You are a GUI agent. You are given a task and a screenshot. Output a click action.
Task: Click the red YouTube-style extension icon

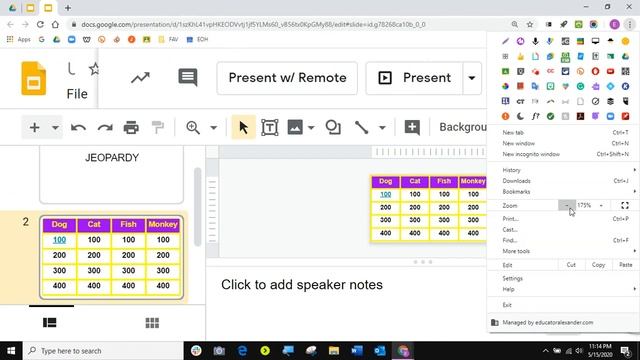pos(610,71)
